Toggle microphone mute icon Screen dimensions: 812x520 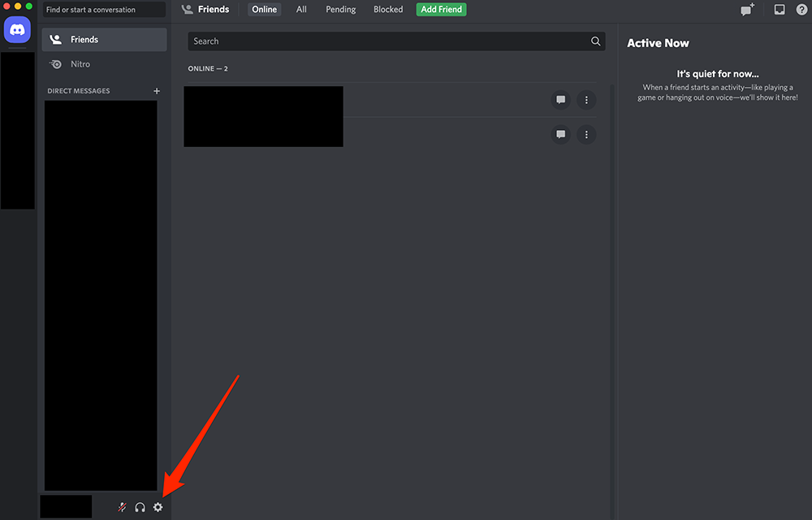(122, 507)
